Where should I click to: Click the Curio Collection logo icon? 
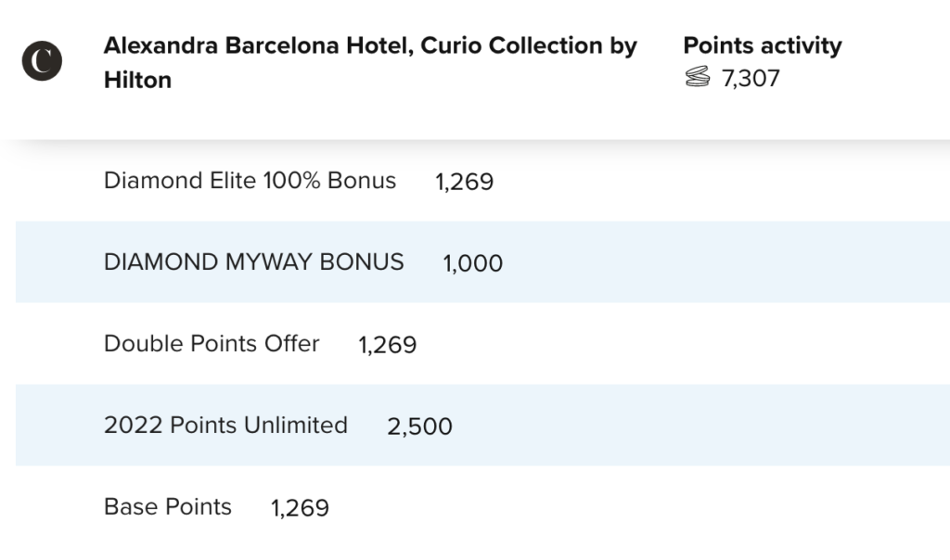click(42, 60)
